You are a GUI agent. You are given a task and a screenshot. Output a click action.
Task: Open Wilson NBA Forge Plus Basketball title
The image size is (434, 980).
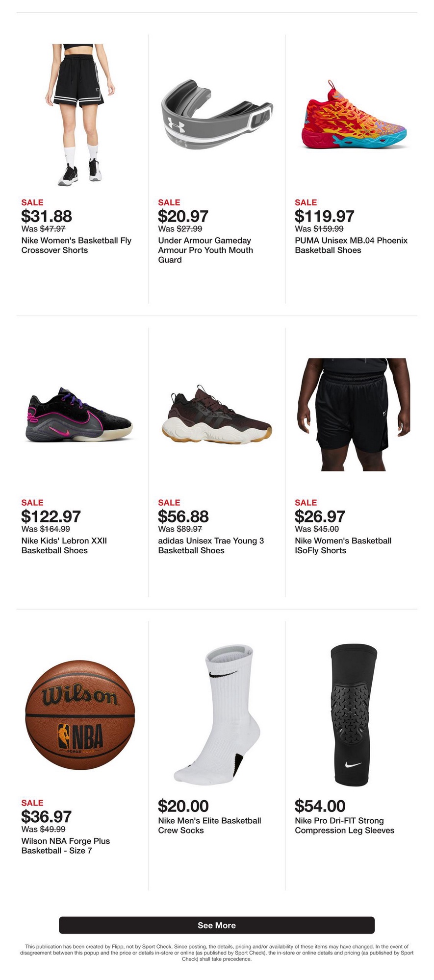(66, 846)
